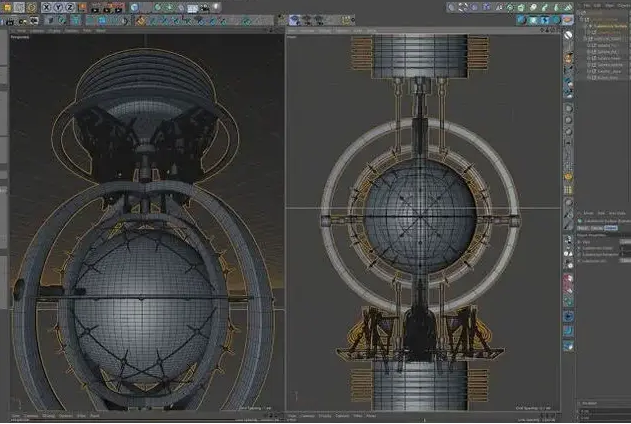Add a Light object

(217, 7)
